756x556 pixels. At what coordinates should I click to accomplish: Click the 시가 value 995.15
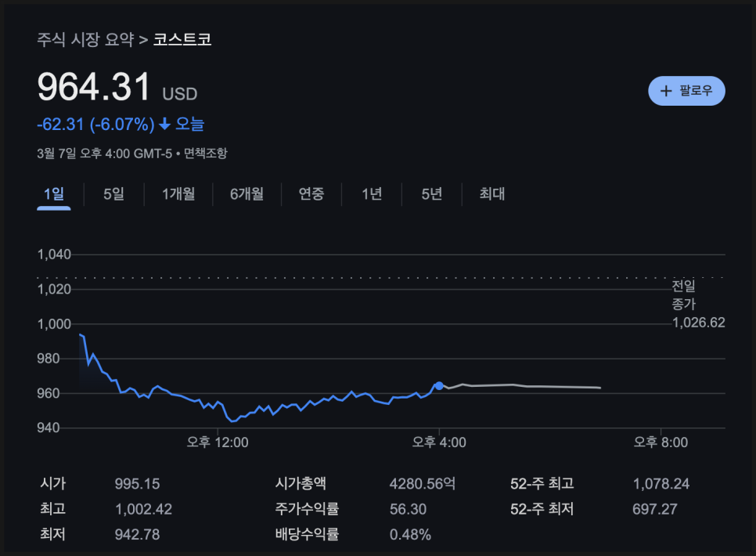pos(138,484)
